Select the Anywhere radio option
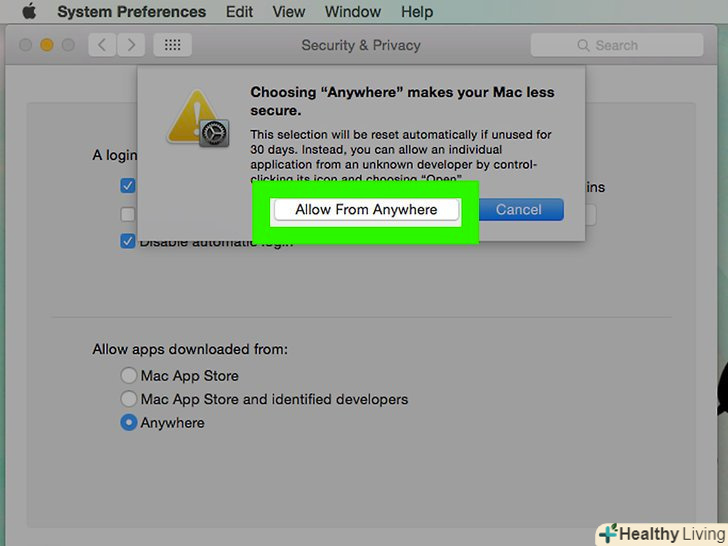This screenshot has height=546, width=728. pos(129,422)
